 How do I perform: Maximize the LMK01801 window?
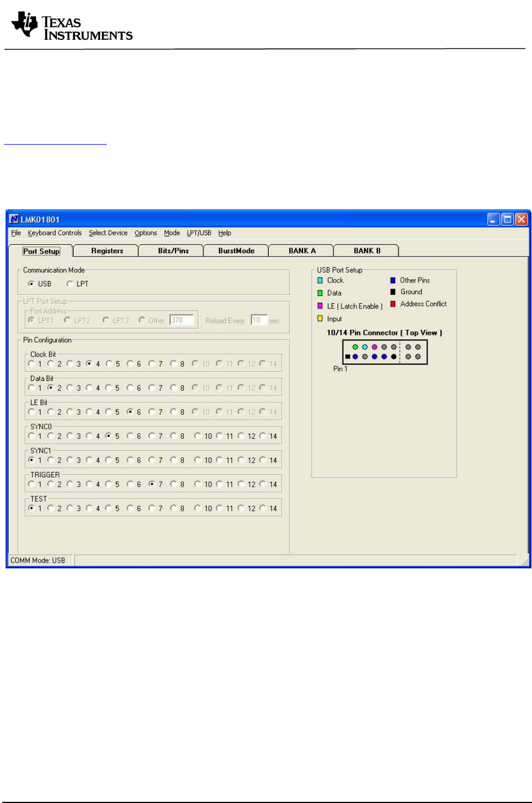point(507,219)
